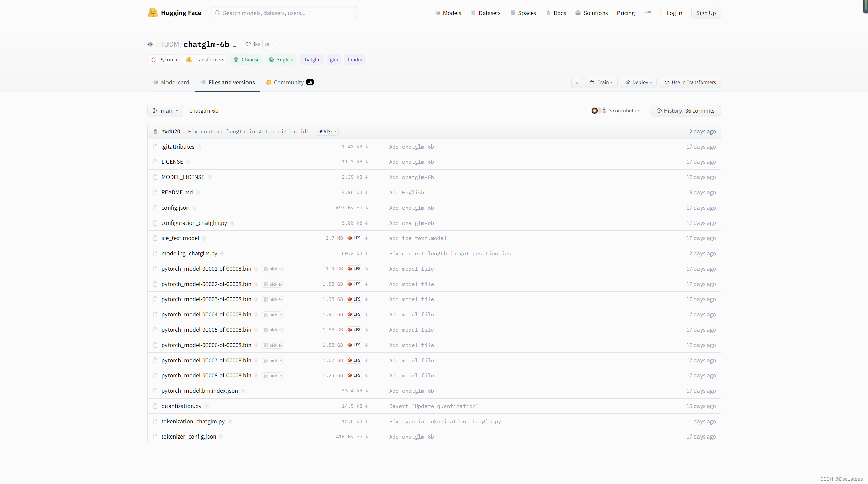Click the security scan icon beside LICENSE
This screenshot has height=484, width=868.
(188, 162)
